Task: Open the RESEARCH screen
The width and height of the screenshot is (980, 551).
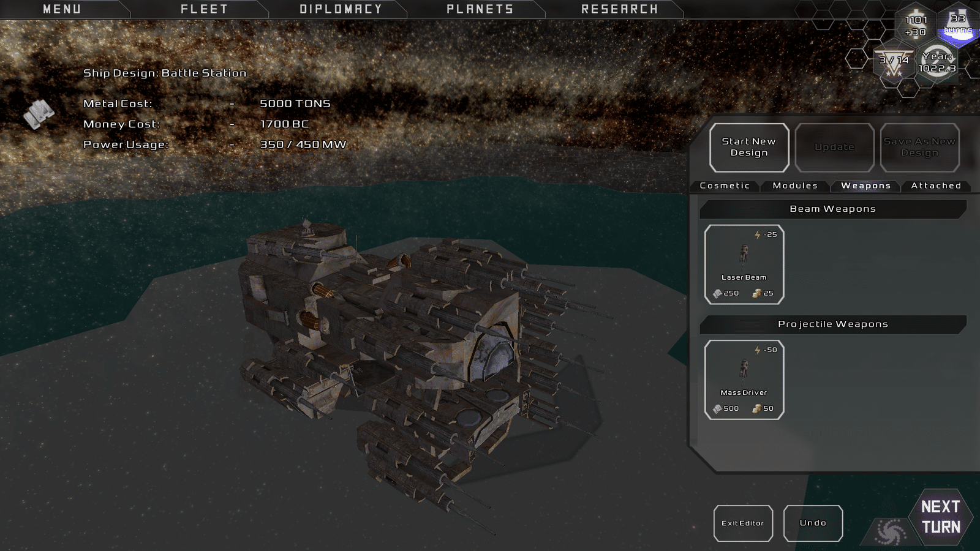Action: click(619, 9)
